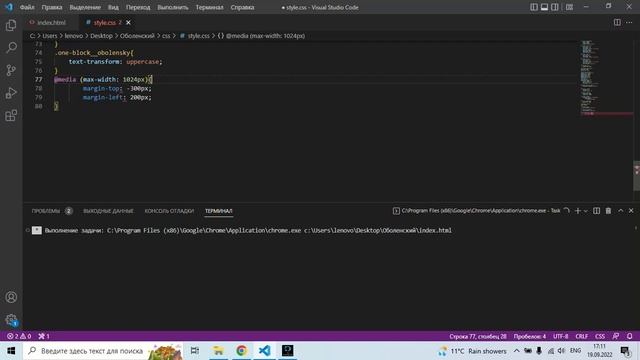Open the Правка menu
The image size is (640, 360).
tap(52, 7)
